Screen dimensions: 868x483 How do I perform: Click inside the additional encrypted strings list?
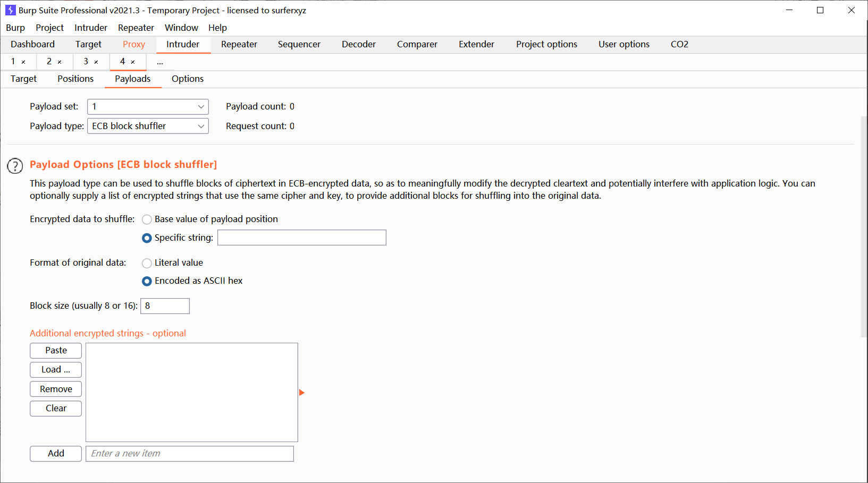(192, 393)
